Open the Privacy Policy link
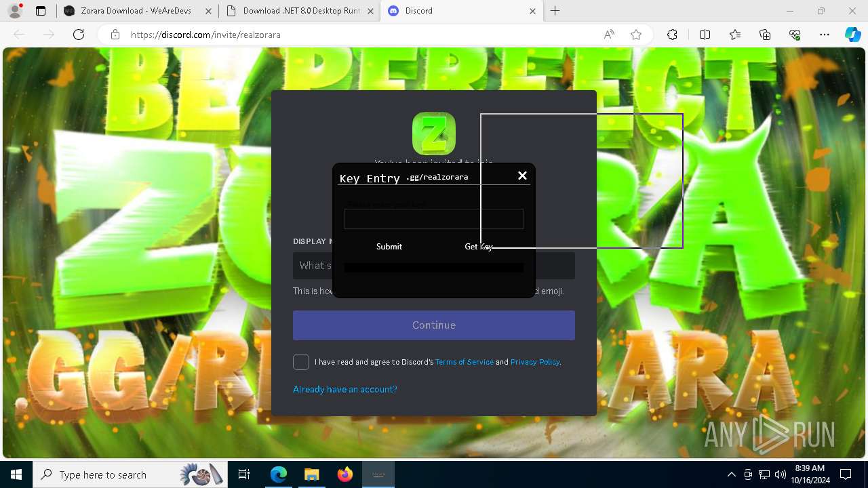Screen dimensions: 868x488 [x=535, y=362]
